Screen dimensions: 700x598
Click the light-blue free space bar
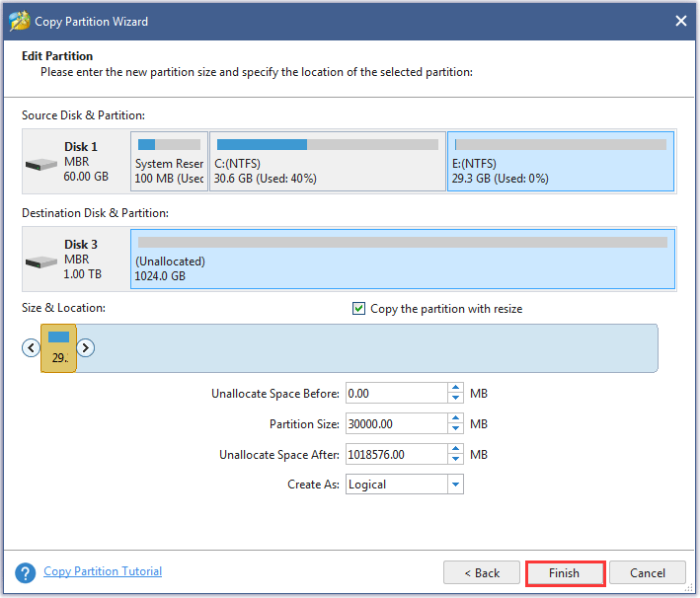(x=367, y=348)
